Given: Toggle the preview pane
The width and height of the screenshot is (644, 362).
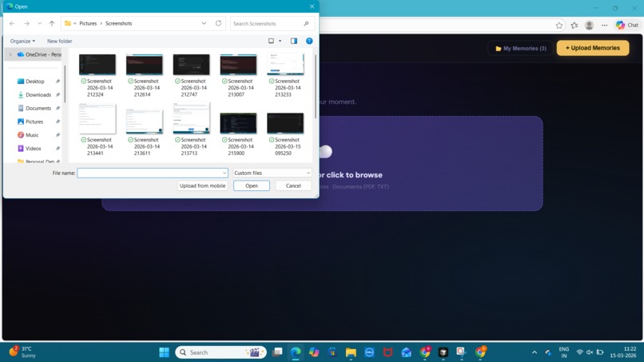Looking at the screenshot, I should pyautogui.click(x=294, y=41).
